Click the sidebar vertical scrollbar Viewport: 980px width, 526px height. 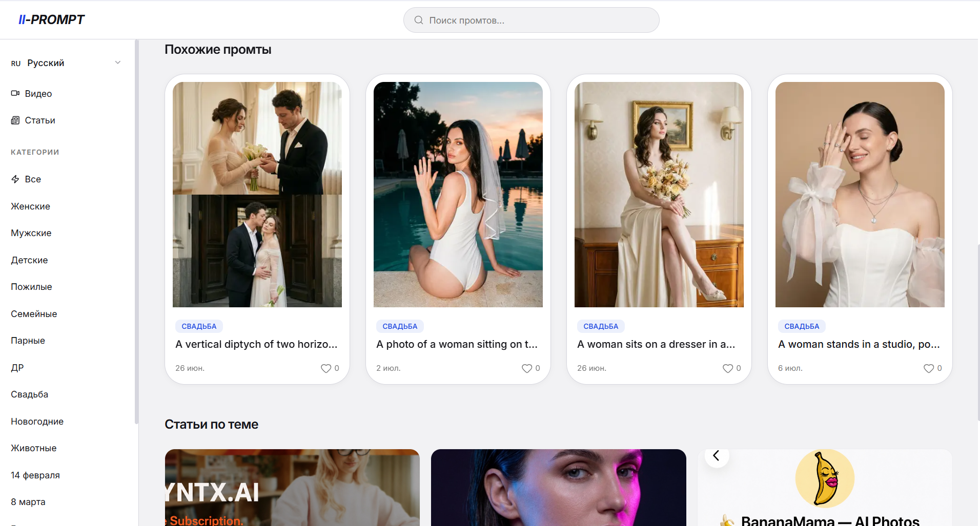pos(136,232)
